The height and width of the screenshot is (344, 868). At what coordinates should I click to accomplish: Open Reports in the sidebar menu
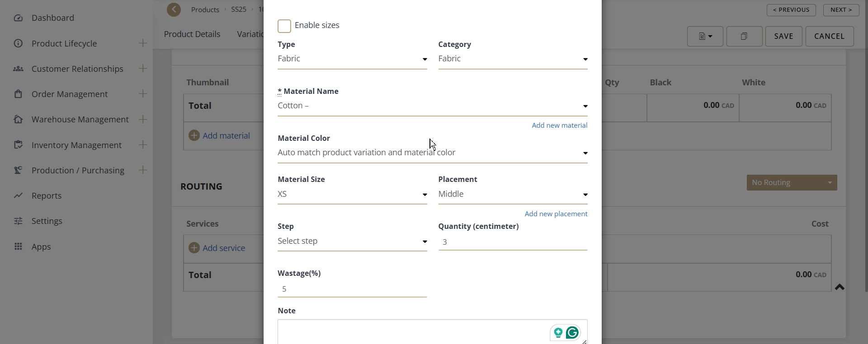click(x=47, y=196)
